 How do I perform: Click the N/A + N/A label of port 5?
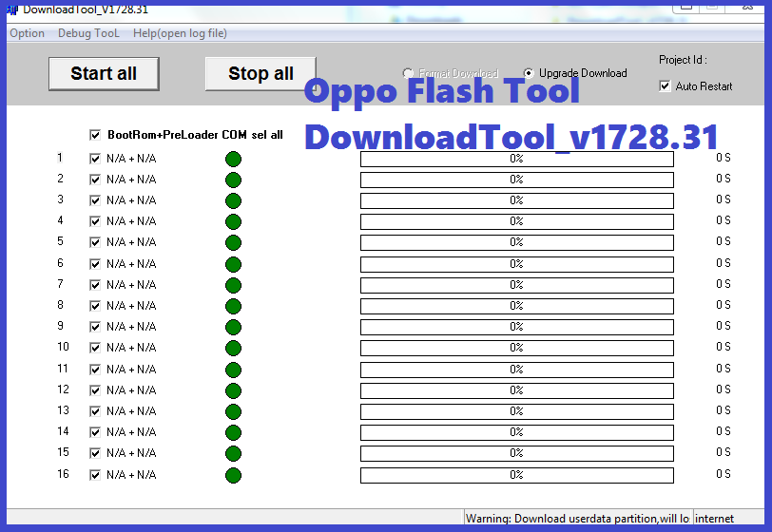click(131, 242)
